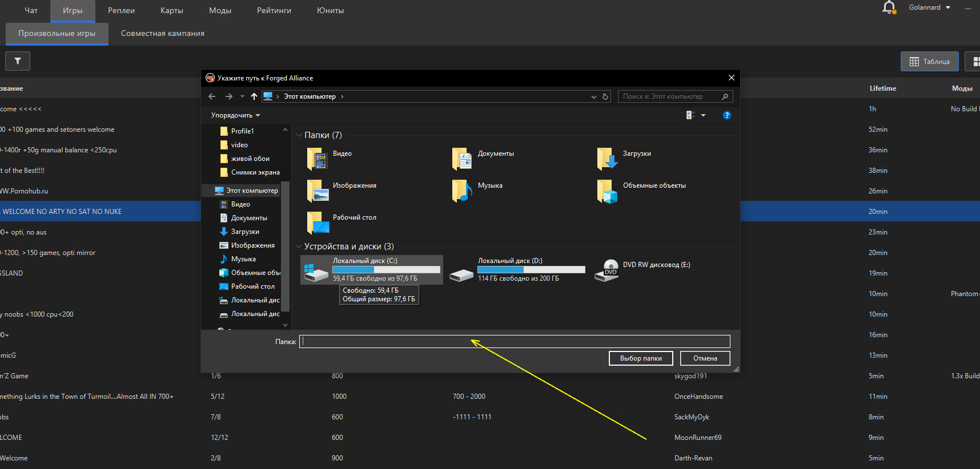Select Снимки экрана in navigation tree
The width and height of the screenshot is (980, 469).
(x=255, y=172)
